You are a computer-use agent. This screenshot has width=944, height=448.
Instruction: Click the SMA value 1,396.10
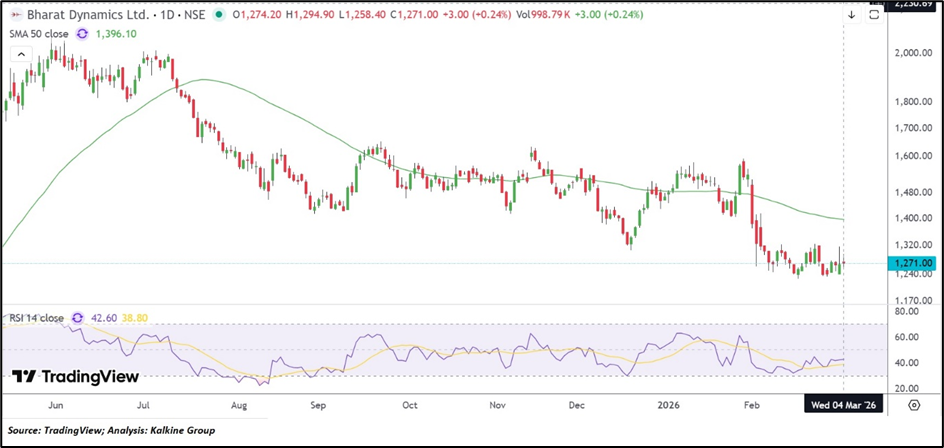click(116, 34)
